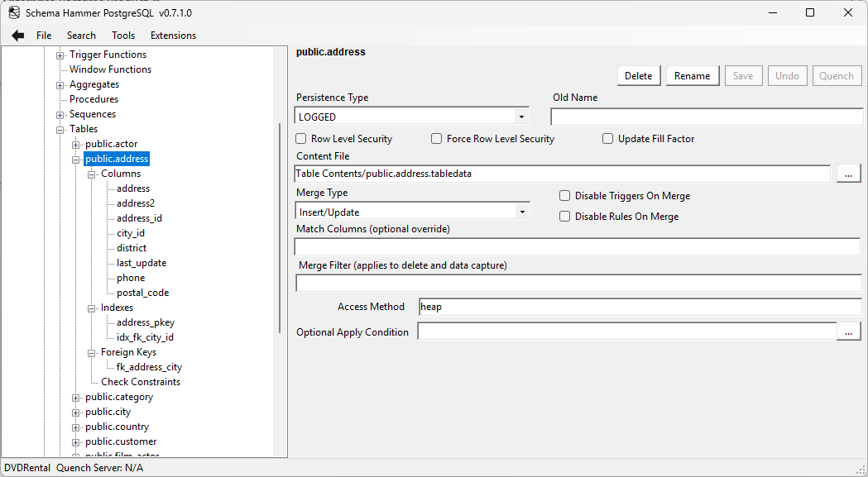The image size is (868, 477).
Task: Collapse the Columns tree node
Action: [92, 174]
